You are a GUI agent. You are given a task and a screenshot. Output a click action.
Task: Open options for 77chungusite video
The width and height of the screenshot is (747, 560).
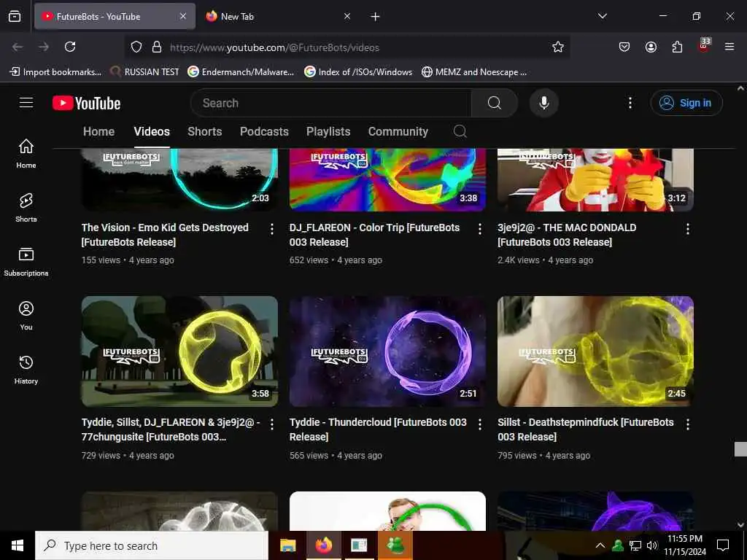272,424
